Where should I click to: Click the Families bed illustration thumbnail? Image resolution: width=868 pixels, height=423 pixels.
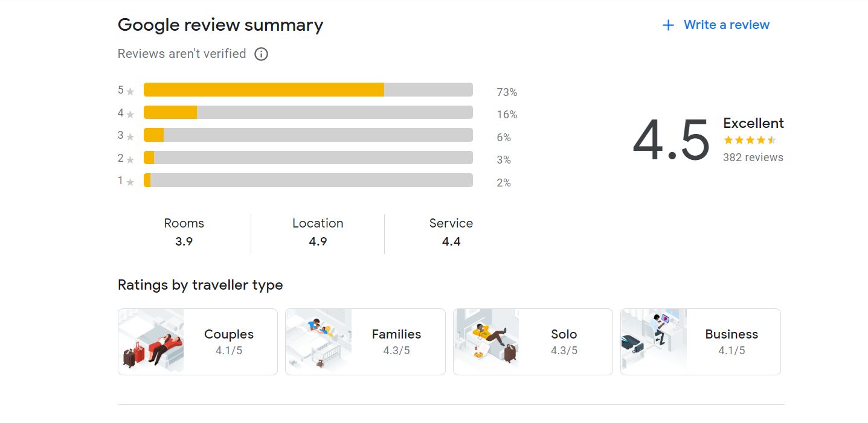[x=318, y=342]
